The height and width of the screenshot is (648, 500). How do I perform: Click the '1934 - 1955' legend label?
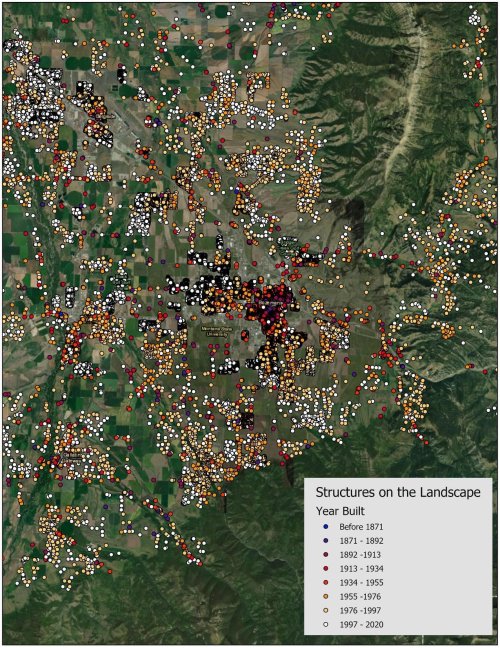tap(361, 583)
